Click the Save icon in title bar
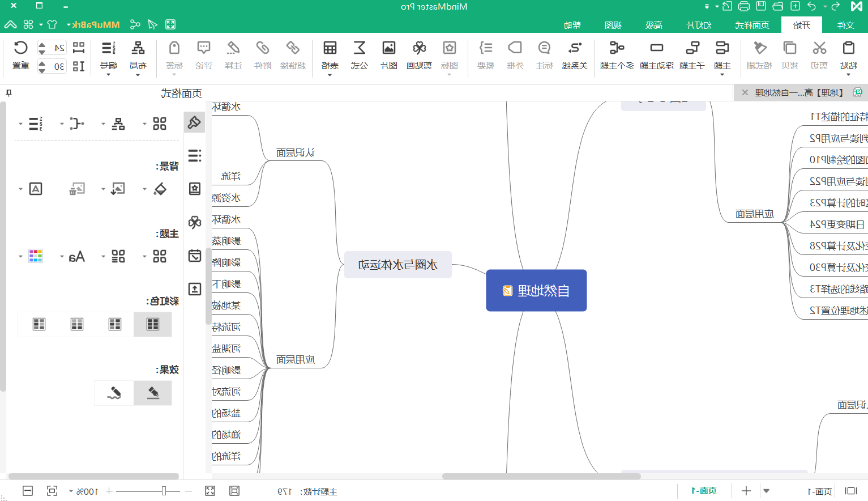 point(761,6)
